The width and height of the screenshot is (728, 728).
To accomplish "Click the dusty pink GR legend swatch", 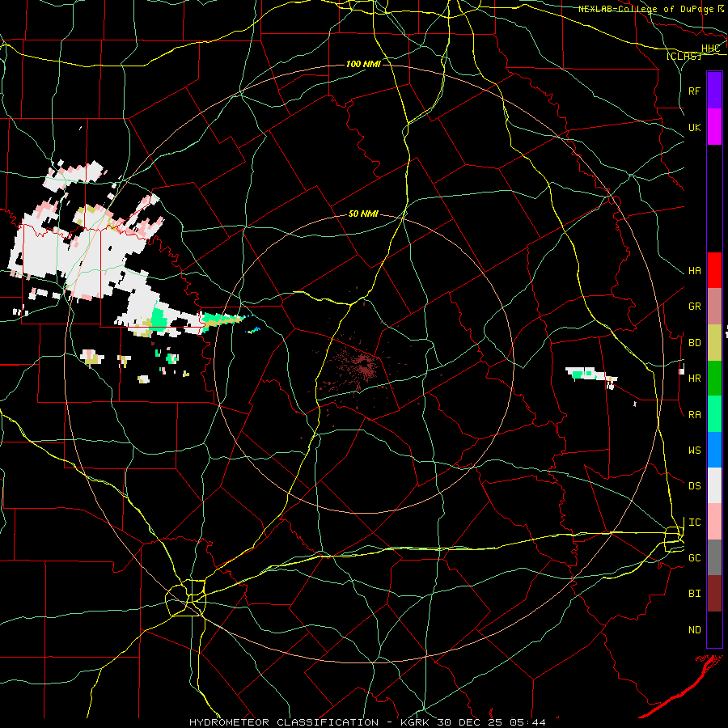I will click(x=714, y=307).
